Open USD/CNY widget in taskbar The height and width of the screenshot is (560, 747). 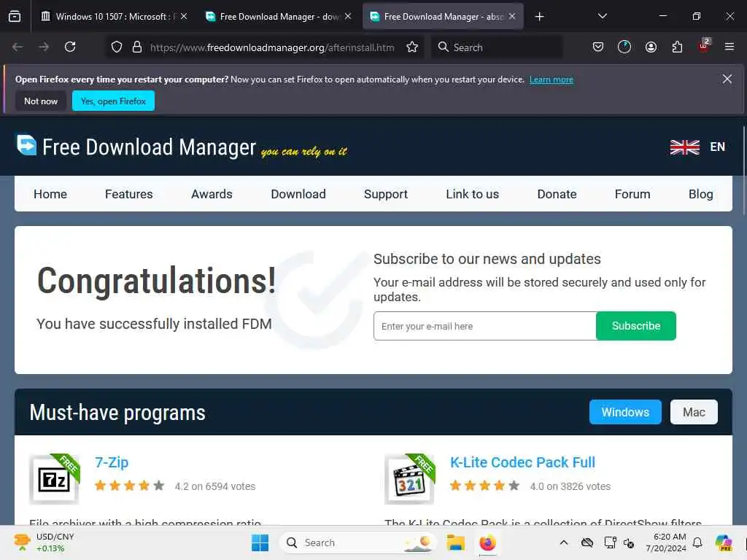click(44, 542)
